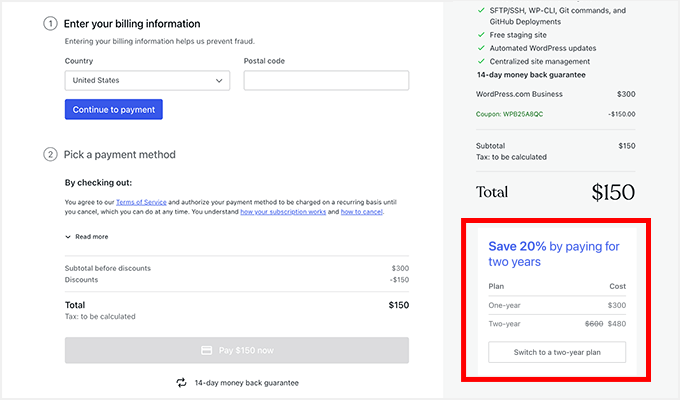Click the checkmark beside Centralized site management
680x400 pixels.
[481, 61]
